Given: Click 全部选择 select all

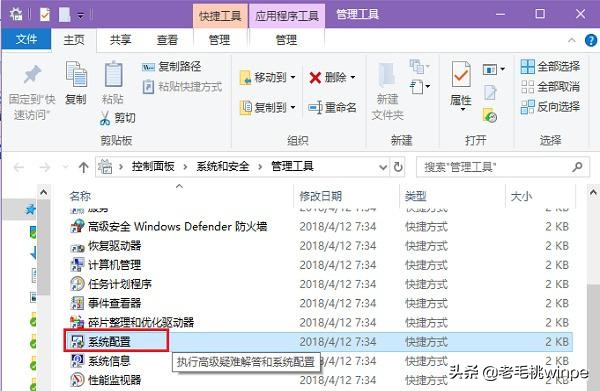Looking at the screenshot, I should tap(550, 67).
